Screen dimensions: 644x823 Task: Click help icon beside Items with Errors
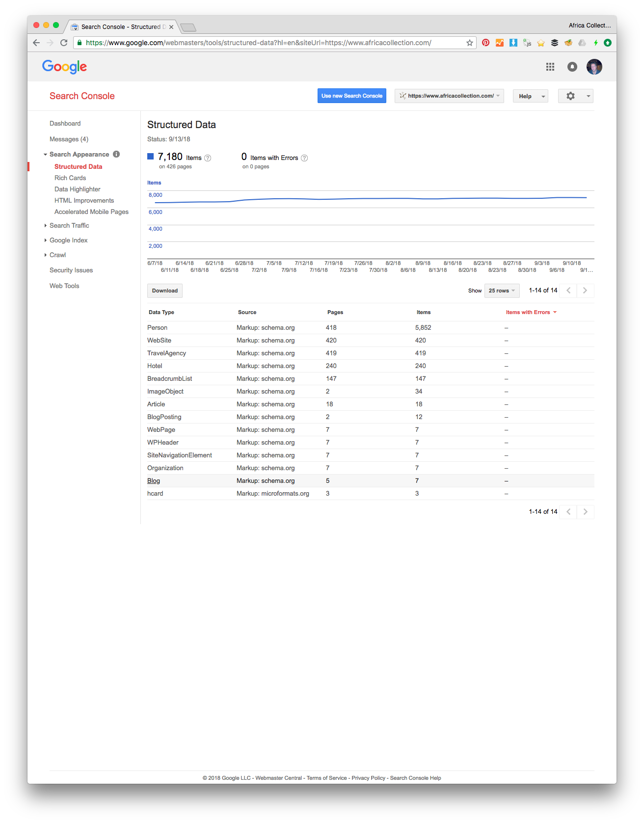point(304,158)
